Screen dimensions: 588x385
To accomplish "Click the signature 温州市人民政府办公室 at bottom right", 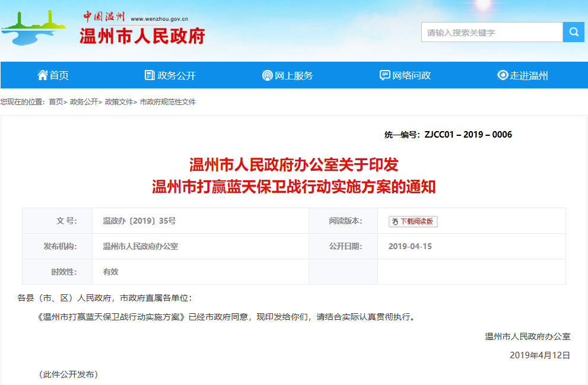I will click(x=527, y=336).
